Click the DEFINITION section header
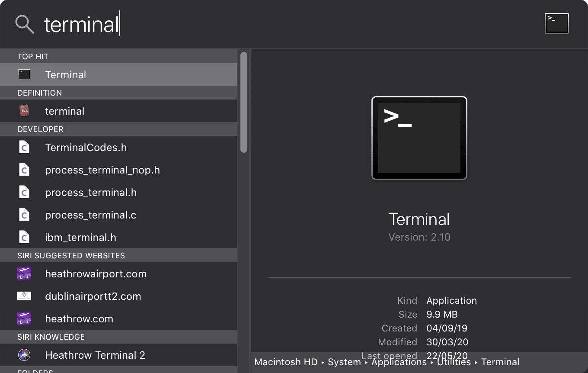Image resolution: width=588 pixels, height=373 pixels. [x=118, y=93]
